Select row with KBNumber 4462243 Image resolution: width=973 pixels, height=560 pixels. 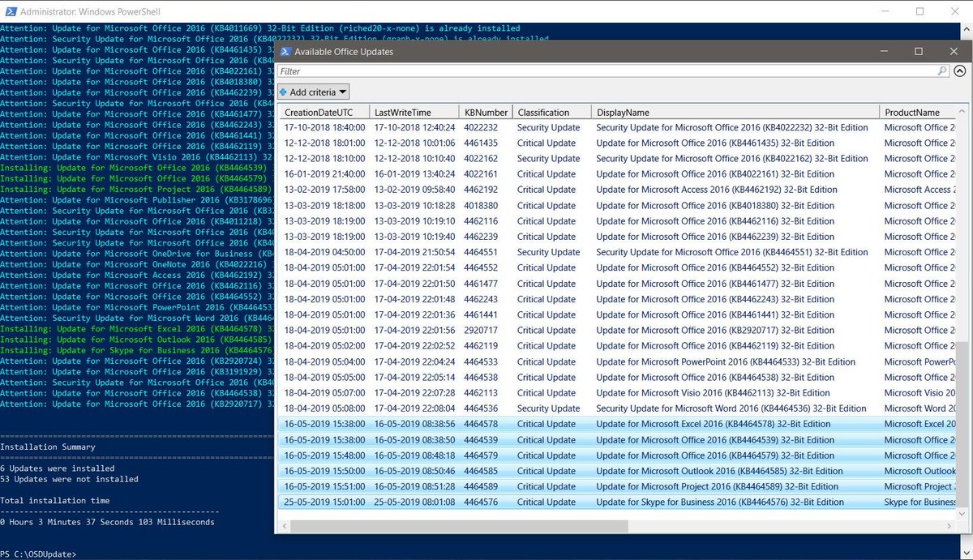[x=618, y=299]
